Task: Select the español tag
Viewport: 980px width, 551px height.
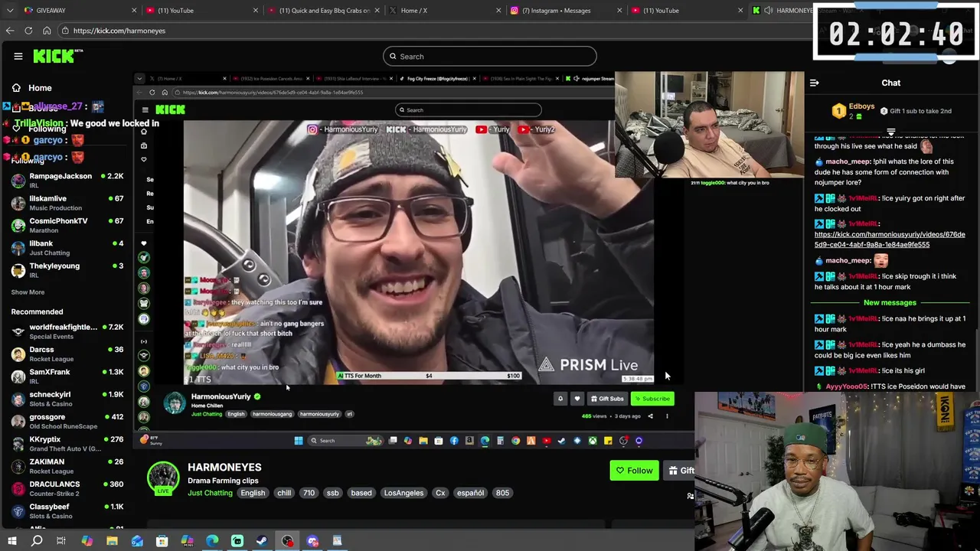Action: [x=470, y=493]
